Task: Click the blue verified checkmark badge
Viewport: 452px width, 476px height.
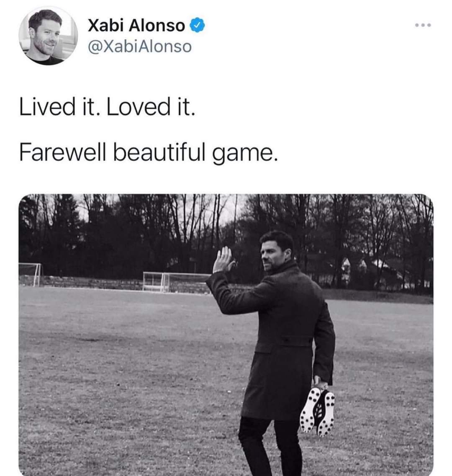Action: point(197,26)
